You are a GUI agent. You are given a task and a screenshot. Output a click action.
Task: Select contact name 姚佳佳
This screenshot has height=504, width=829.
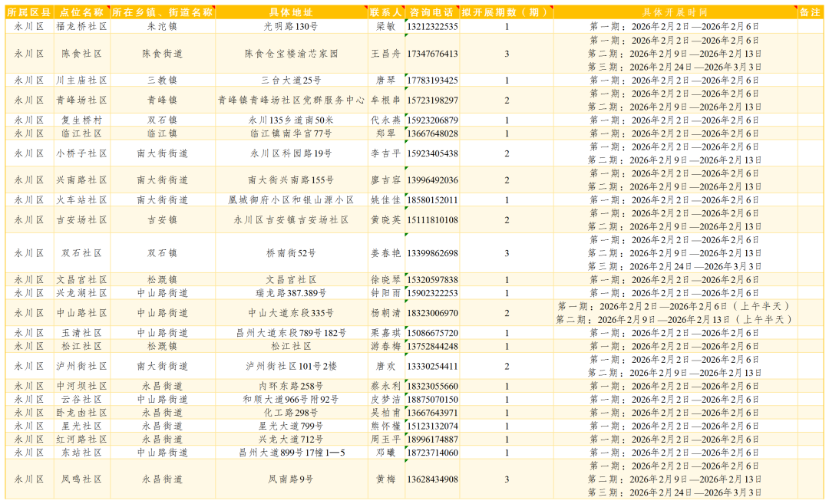click(x=386, y=199)
